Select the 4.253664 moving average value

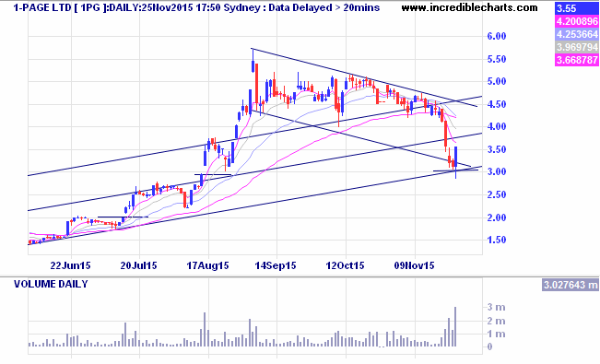tap(577, 34)
